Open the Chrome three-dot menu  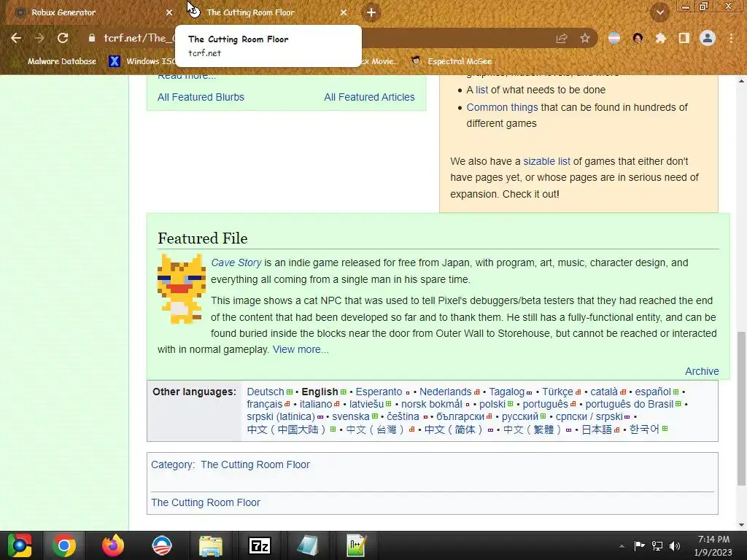point(731,38)
